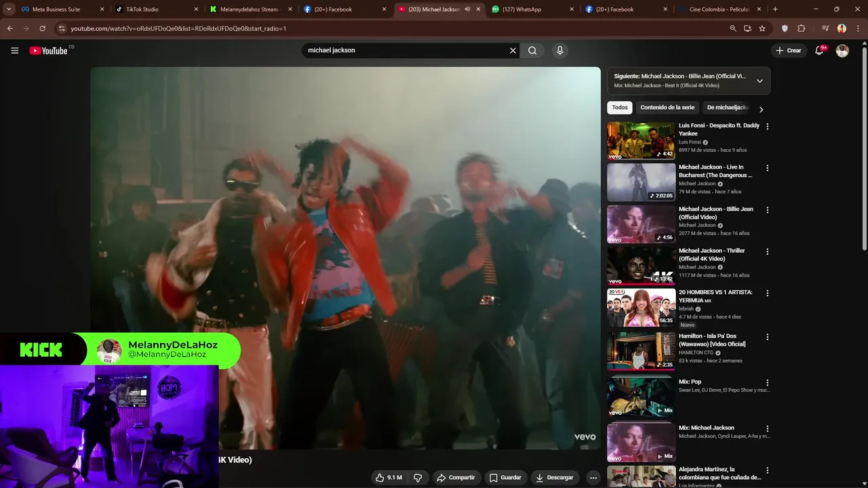Image resolution: width=868 pixels, height=488 pixels.
Task: Select Contenido de la serie chip
Action: [x=667, y=107]
